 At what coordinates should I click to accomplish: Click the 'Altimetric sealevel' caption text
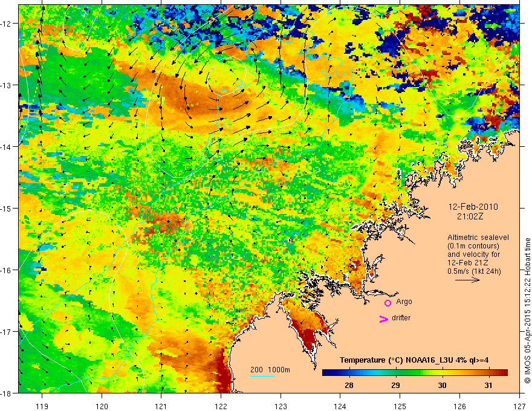click(x=478, y=238)
